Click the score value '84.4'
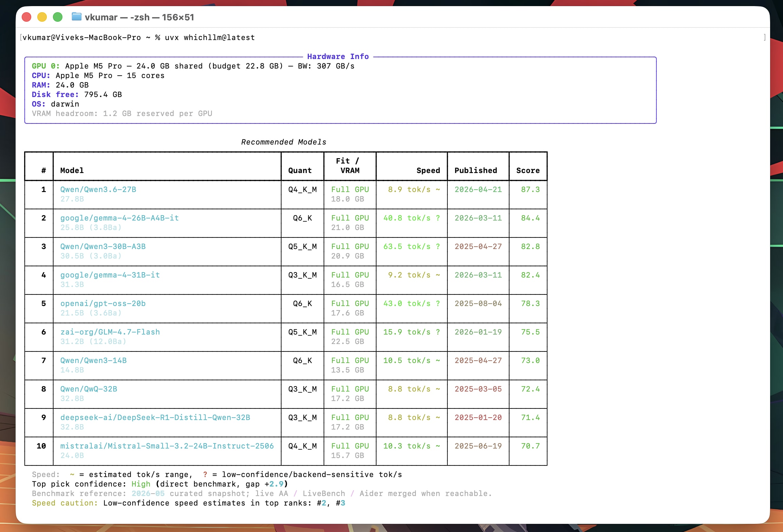Screen dimensions: 783x532 [530, 218]
